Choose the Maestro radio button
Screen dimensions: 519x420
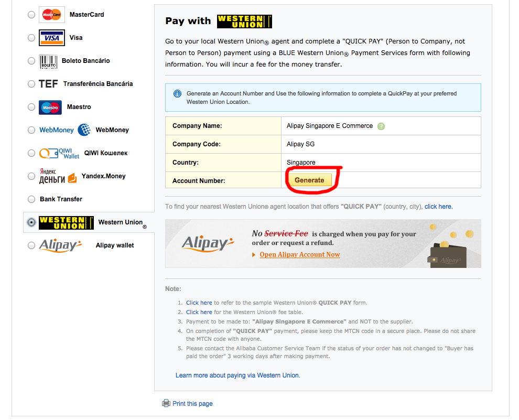[x=31, y=107]
